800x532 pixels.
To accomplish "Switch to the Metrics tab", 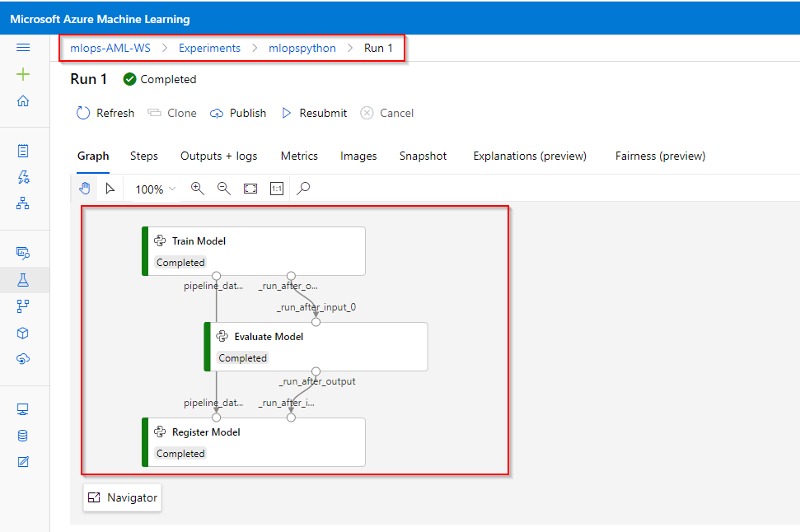I will tap(298, 156).
